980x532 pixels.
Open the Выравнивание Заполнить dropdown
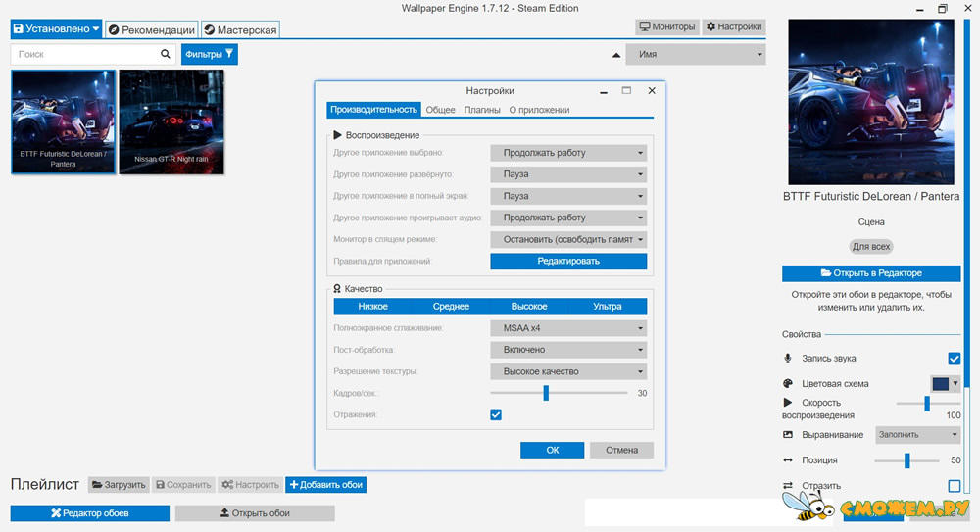[917, 434]
